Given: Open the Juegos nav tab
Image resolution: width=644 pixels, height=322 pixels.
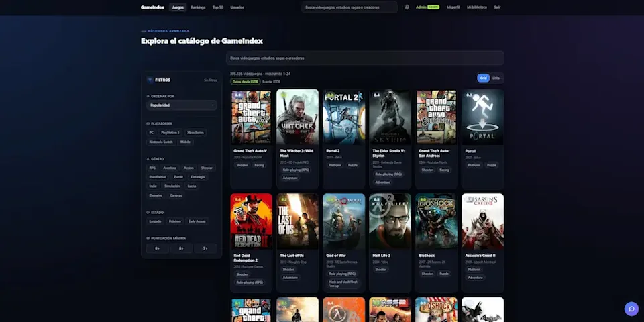Looking at the screenshot, I should (178, 7).
